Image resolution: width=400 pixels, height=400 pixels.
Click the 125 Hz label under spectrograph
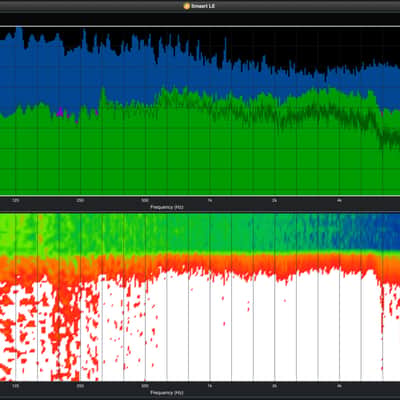15,386
